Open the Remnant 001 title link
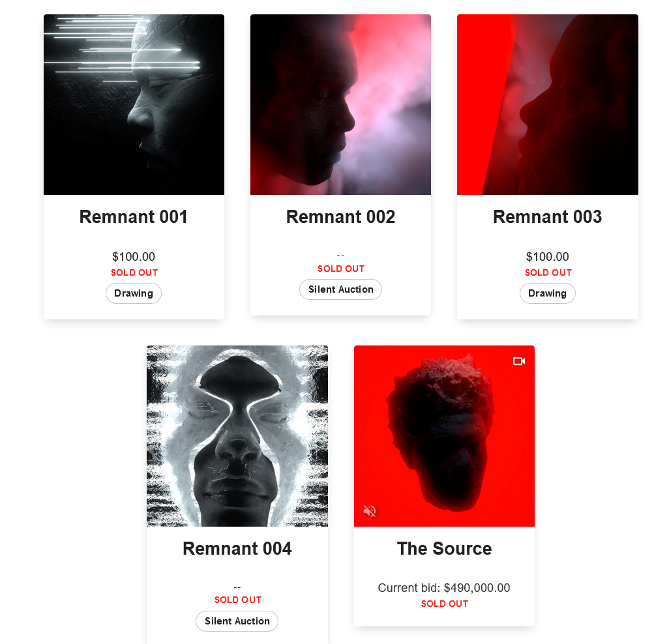 click(x=134, y=217)
